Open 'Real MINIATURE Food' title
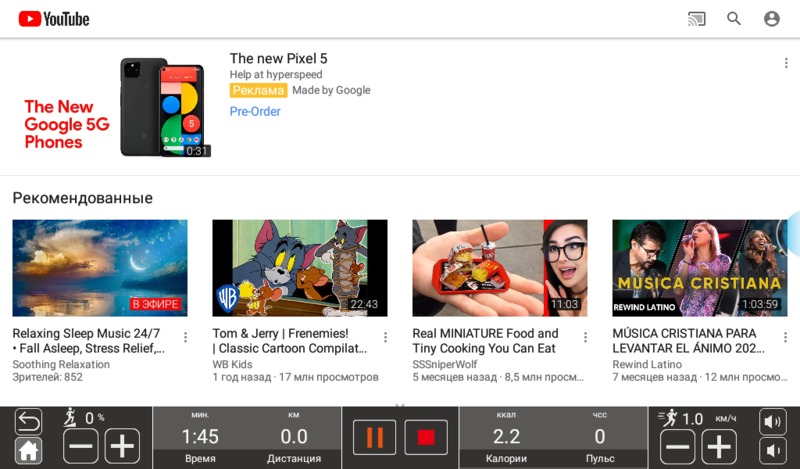The height and width of the screenshot is (469, 800). tap(486, 341)
